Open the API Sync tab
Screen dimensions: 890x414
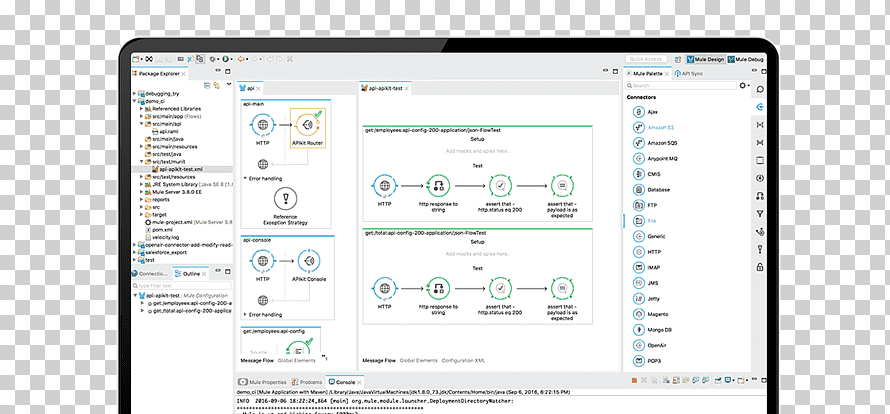[x=690, y=74]
